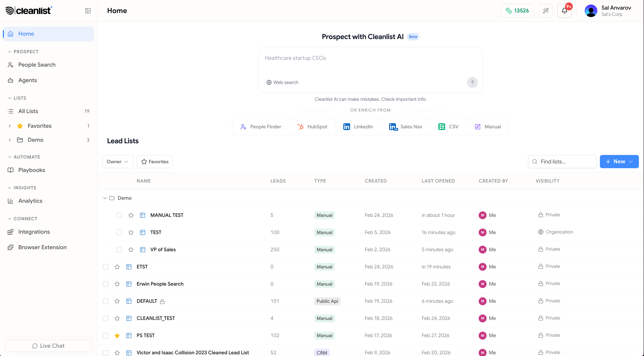Screen dimensions: 644x356
Task: Collapse the Demo folder row in table
Action: coord(105,198)
